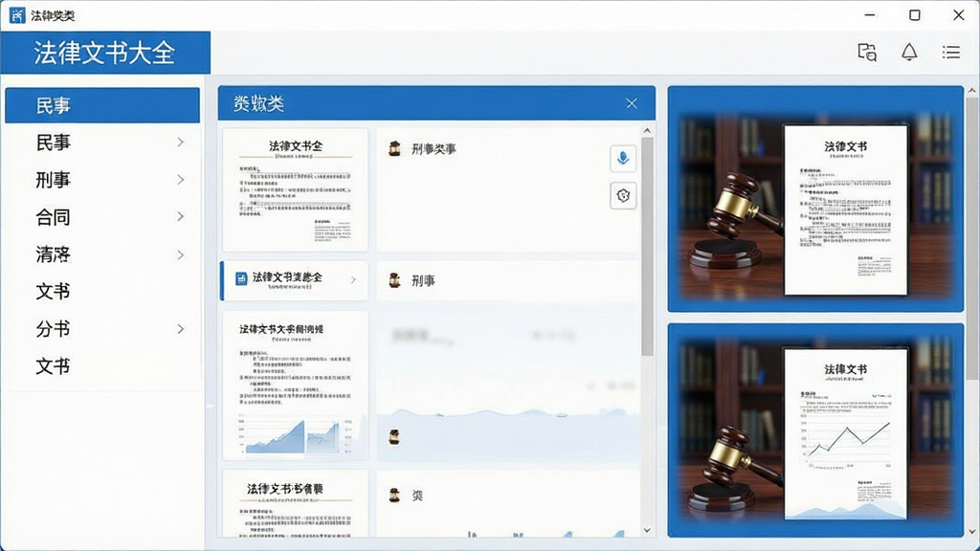Open the preview image with the text-only document
Screen dimensions: 980x551
815,199
